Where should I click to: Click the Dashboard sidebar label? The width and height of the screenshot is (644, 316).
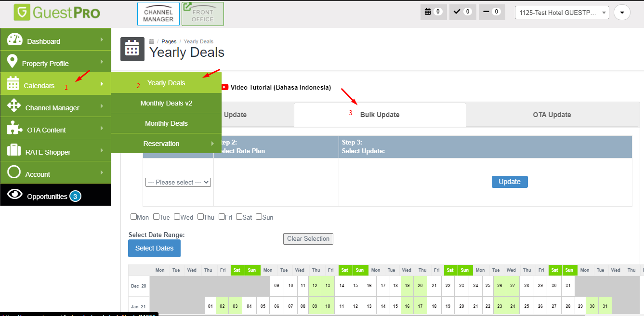pyautogui.click(x=44, y=41)
